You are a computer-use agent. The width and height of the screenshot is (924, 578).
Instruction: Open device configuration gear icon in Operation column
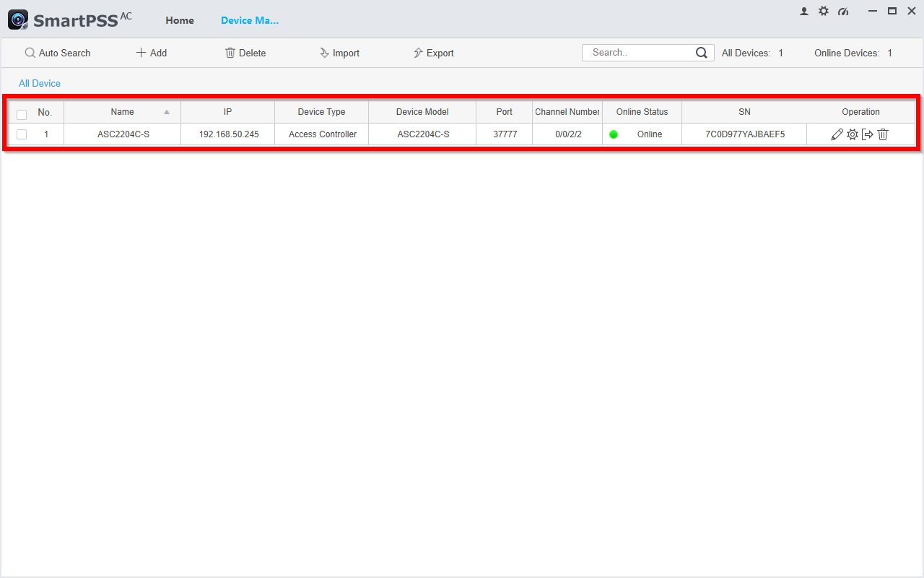click(853, 134)
